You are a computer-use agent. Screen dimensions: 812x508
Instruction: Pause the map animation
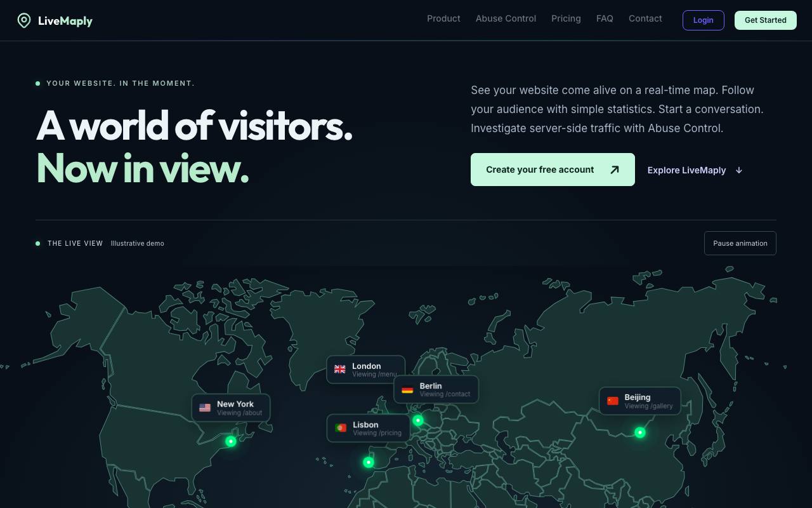(740, 243)
